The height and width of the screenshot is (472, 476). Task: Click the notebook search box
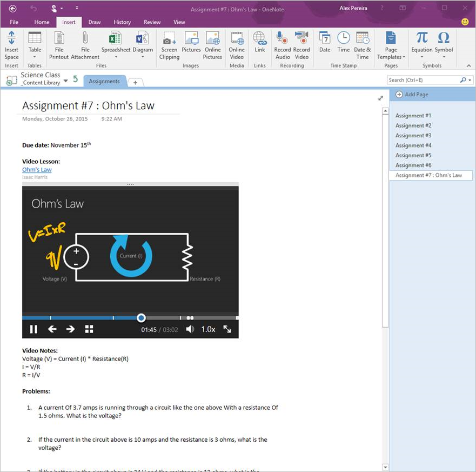(423, 80)
